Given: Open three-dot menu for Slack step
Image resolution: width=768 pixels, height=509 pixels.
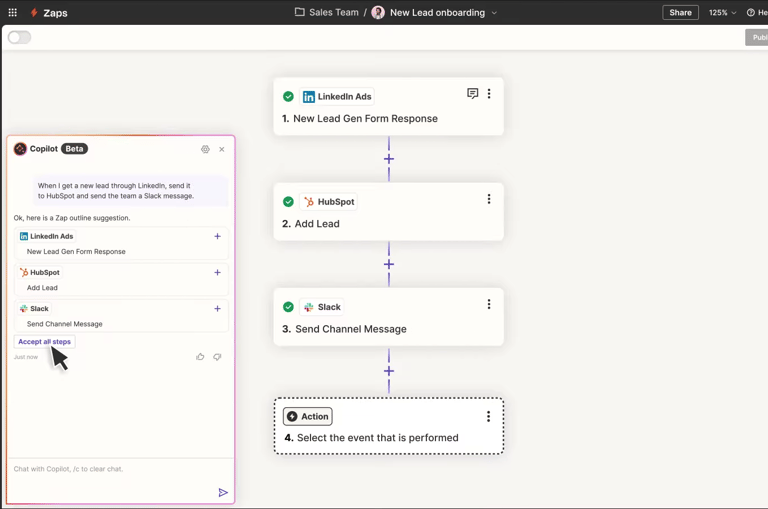Looking at the screenshot, I should [x=489, y=305].
